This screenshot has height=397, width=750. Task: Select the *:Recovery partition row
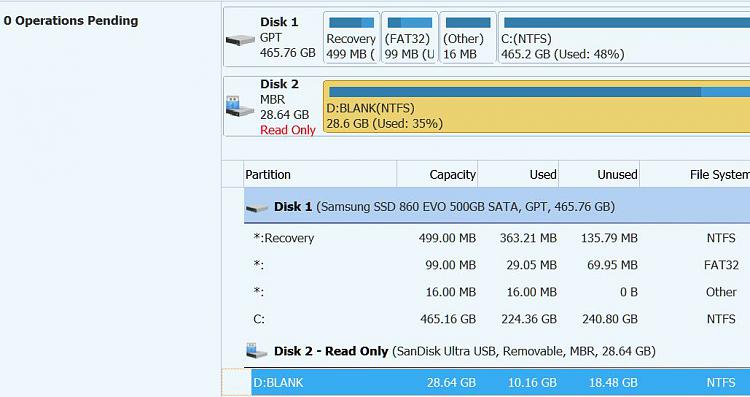click(497, 238)
